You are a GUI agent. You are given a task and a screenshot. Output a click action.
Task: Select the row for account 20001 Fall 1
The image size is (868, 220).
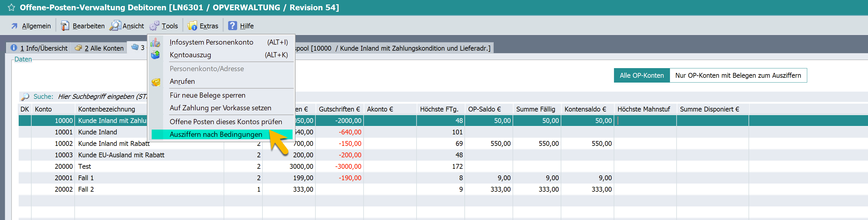[x=85, y=178]
